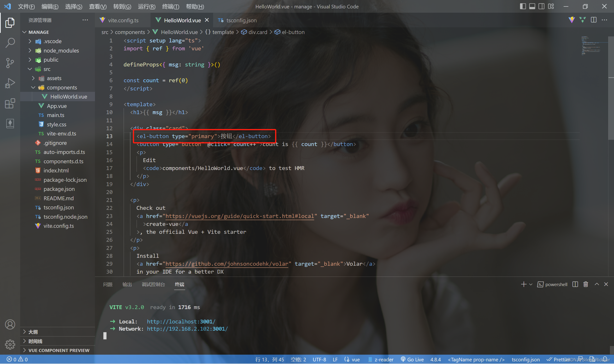Viewport: 614px width, 364px height.
Task: Open the terminal launch profile dropdown arrow
Action: point(531,285)
